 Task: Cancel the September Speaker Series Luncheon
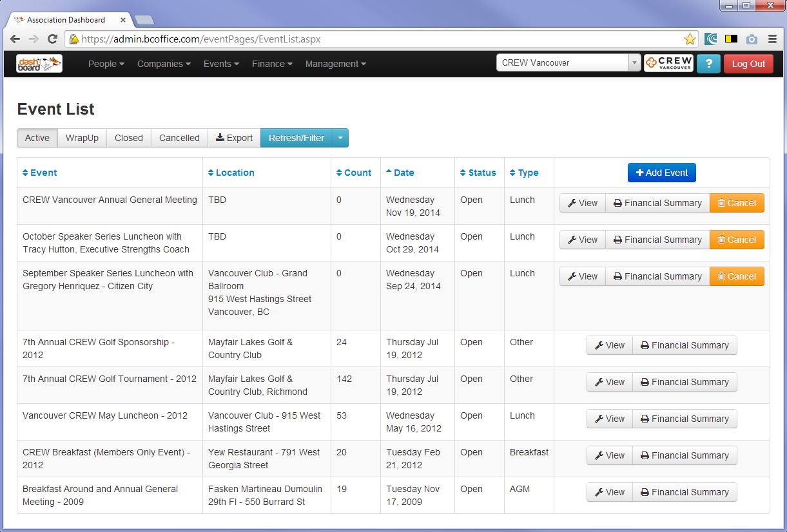[737, 276]
